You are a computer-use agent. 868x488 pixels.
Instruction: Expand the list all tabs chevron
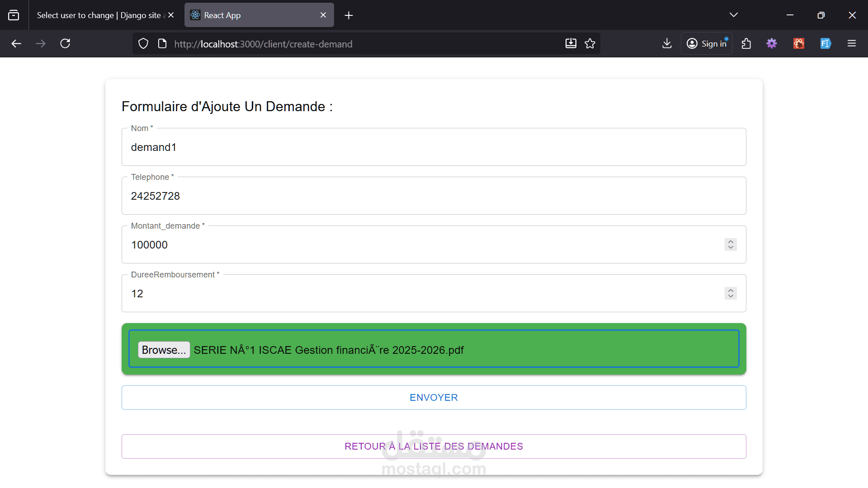point(734,15)
